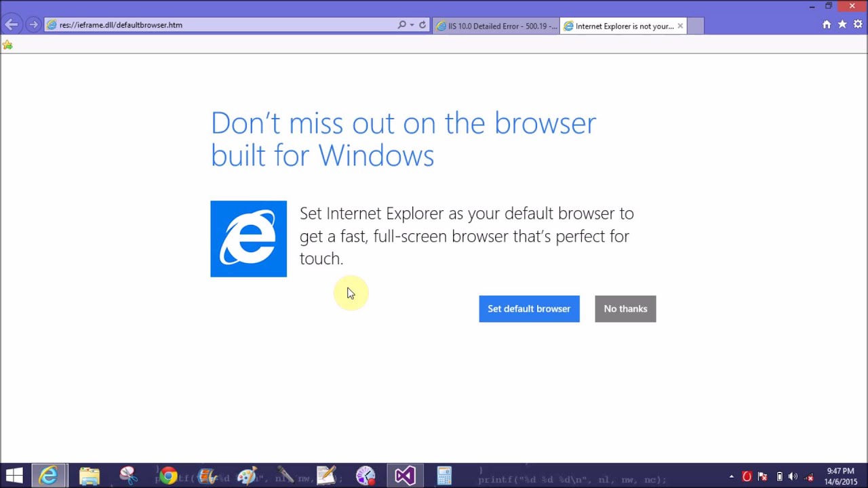Screen dimensions: 868x488
Task: Click the search magnifier in address bar
Action: coord(401,25)
